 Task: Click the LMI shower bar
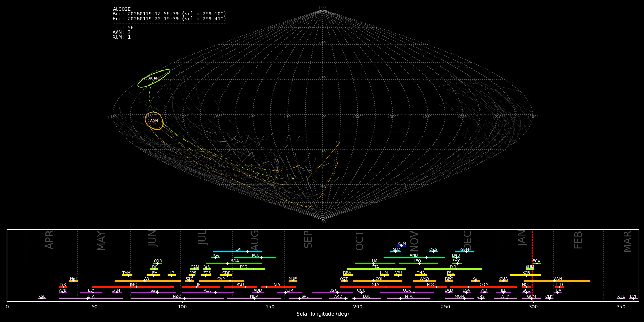(x=375, y=263)
